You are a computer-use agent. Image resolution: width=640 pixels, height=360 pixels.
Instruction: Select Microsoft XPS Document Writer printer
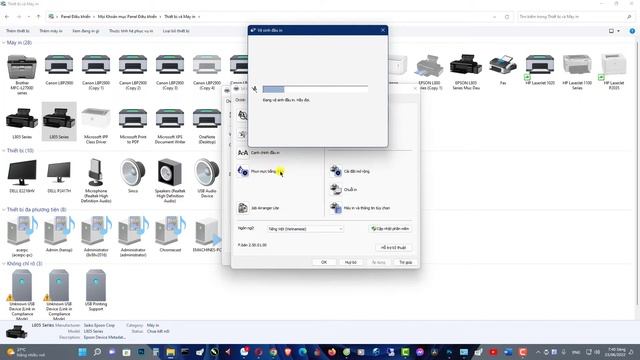click(x=170, y=125)
